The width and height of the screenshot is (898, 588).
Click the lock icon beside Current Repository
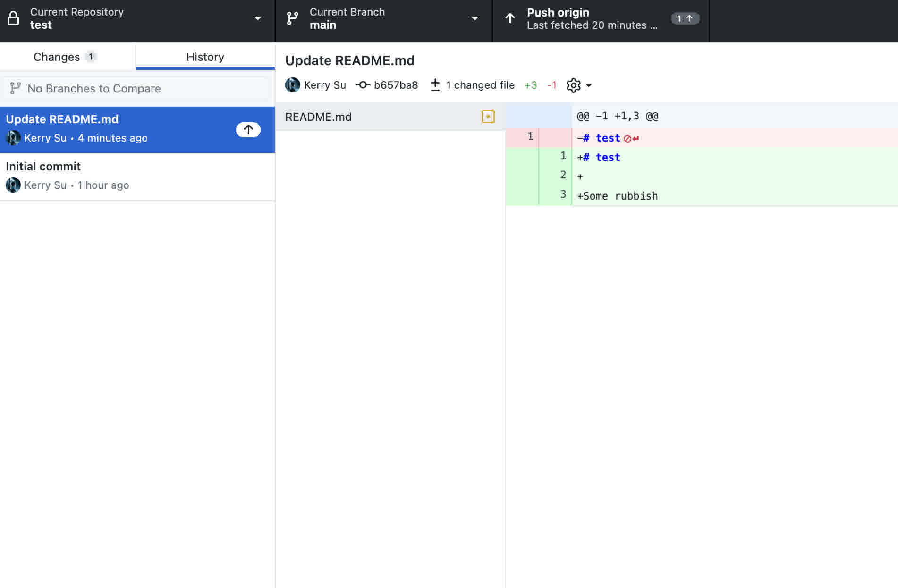point(13,18)
